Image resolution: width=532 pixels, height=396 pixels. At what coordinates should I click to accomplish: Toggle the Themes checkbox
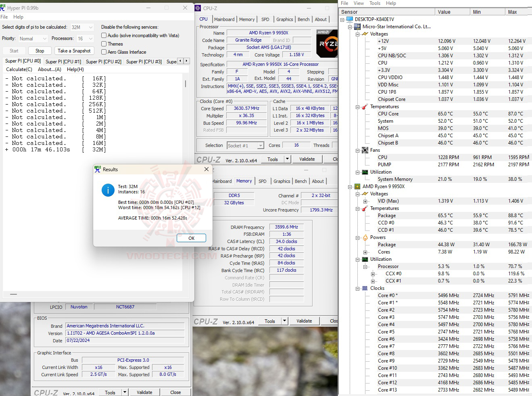click(104, 44)
